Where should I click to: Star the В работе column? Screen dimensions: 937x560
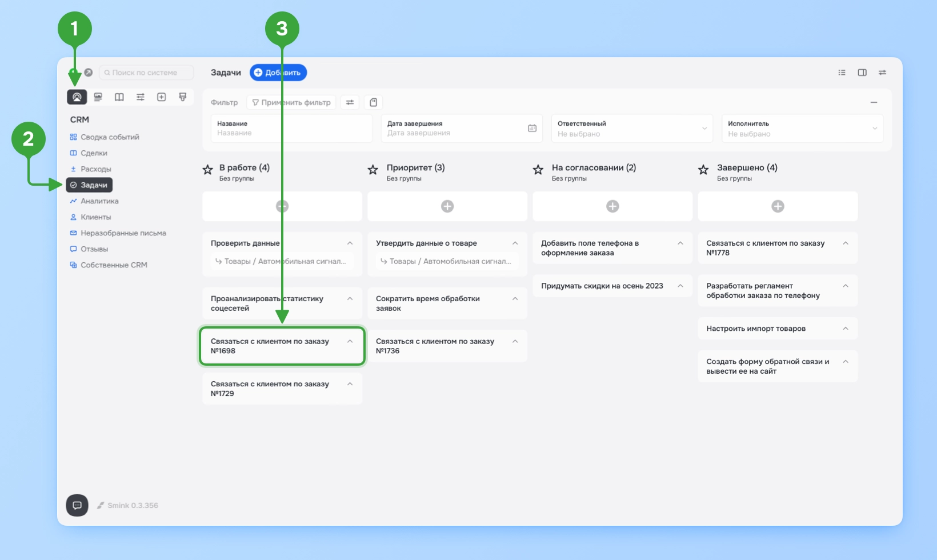click(207, 170)
